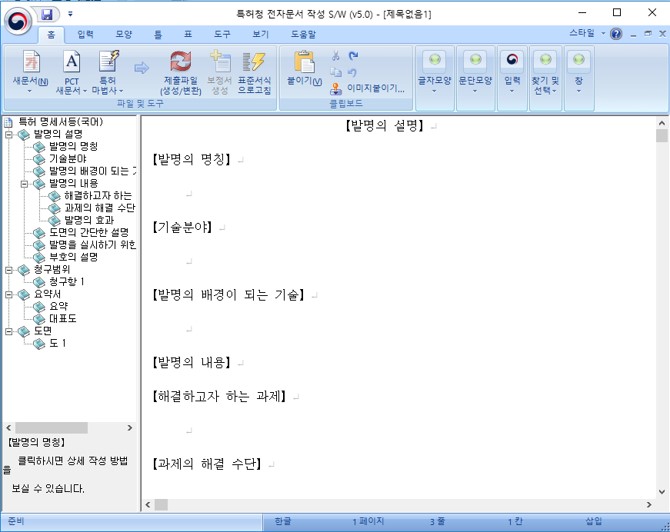Create a new document with 새문서(N)
The height and width of the screenshot is (532, 670).
30,71
